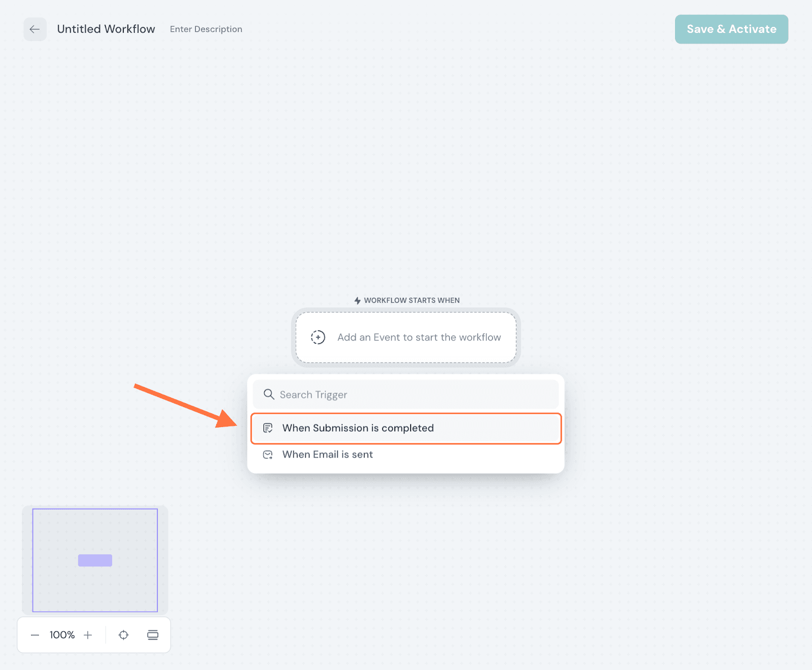
Task: Center canvas using the crosshair icon
Action: coord(123,635)
